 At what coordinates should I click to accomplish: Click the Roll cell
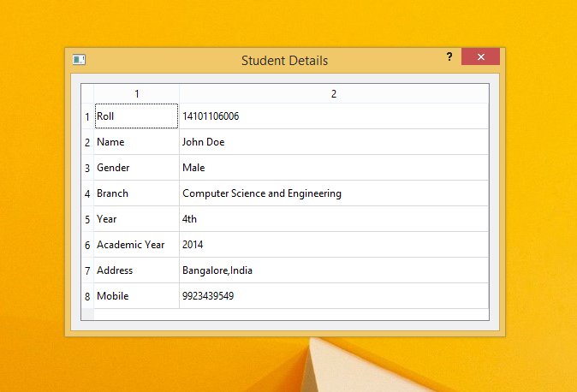[136, 116]
